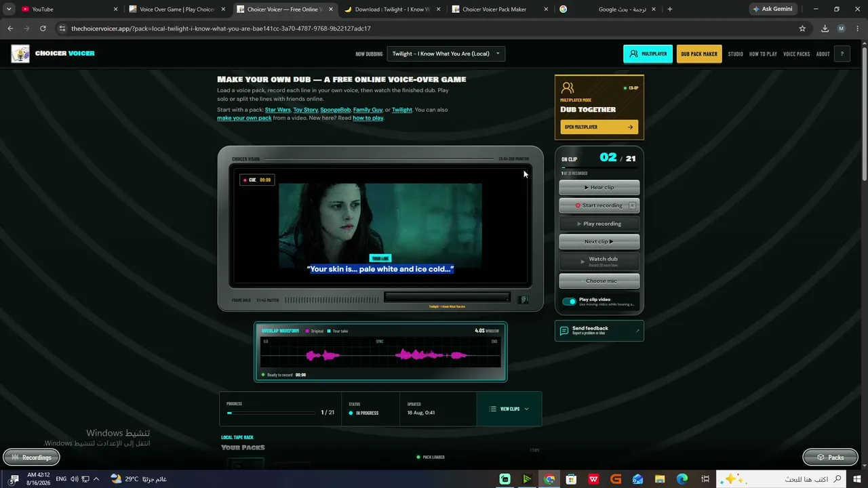Click the Chrome icon in the taskbar
Viewport: 868px width, 488px height.
pos(549,479)
